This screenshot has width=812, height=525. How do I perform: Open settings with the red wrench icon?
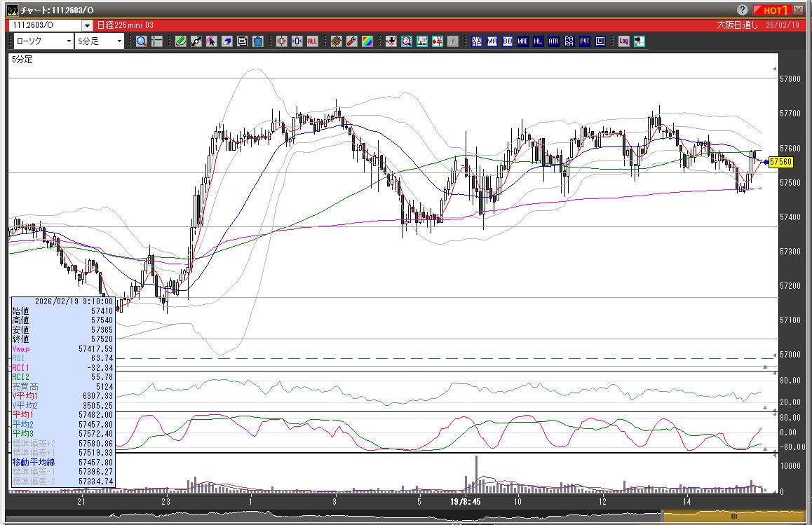(x=352, y=41)
